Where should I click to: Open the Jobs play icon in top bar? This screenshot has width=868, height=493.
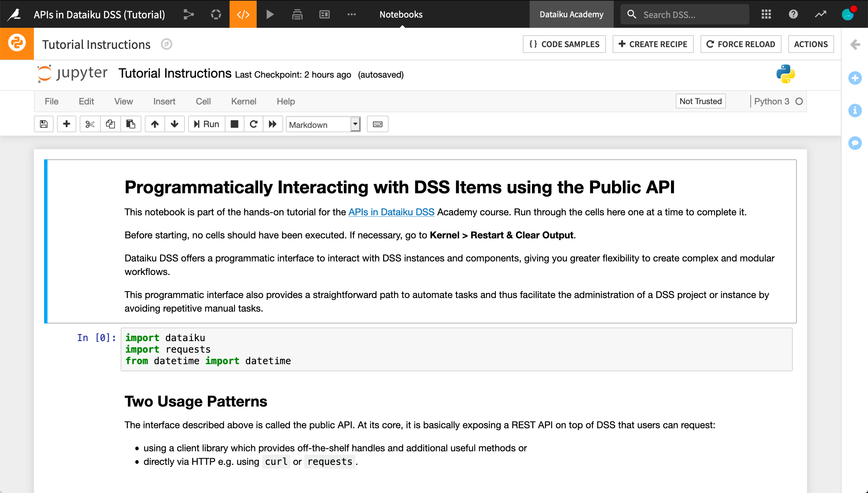point(270,14)
